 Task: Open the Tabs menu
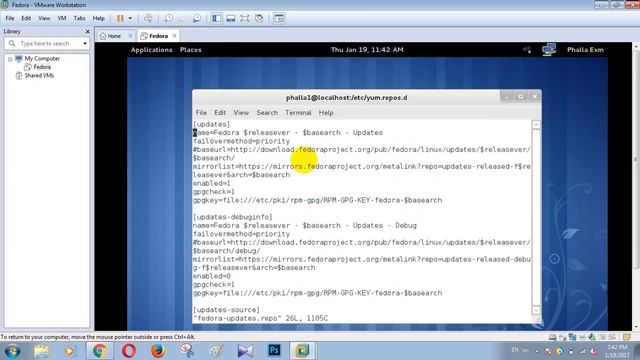pyautogui.click(x=79, y=18)
